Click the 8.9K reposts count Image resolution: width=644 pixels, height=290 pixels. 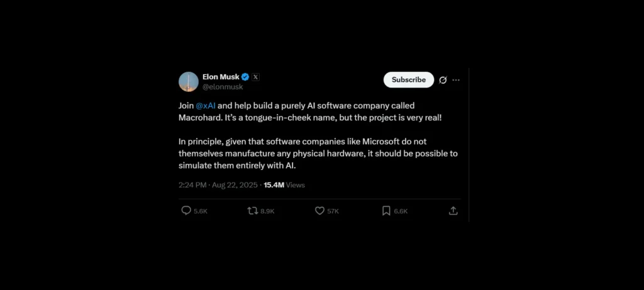(267, 211)
